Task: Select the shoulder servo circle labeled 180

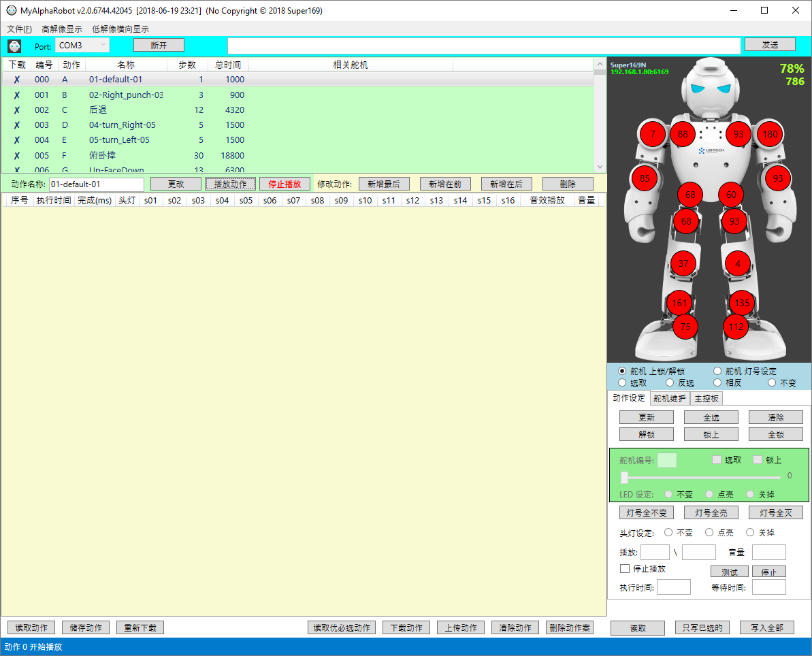Action: pos(770,134)
